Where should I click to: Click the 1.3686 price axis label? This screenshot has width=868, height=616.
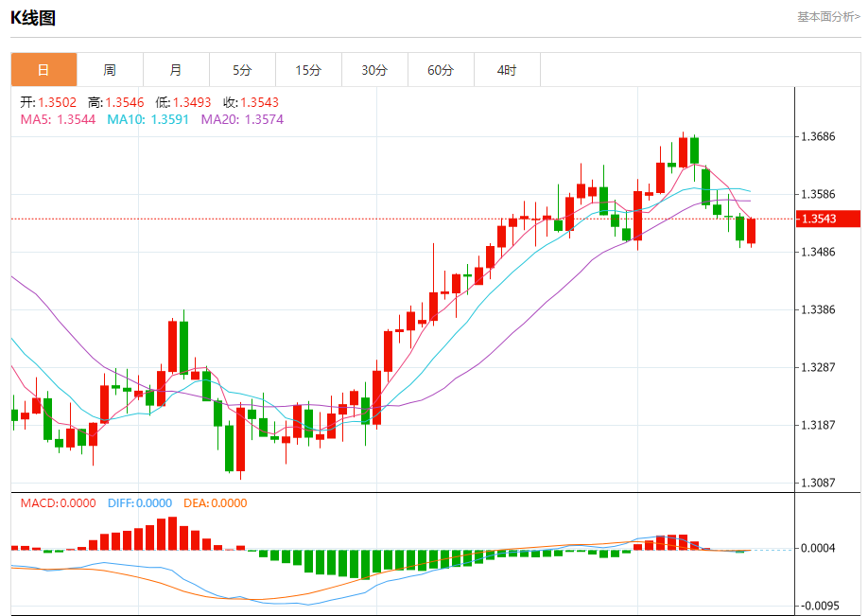818,136
